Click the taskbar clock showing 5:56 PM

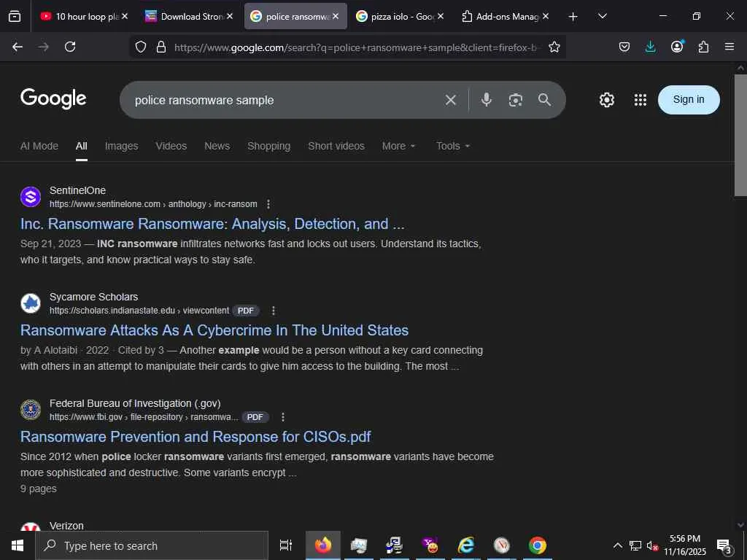coord(684,545)
